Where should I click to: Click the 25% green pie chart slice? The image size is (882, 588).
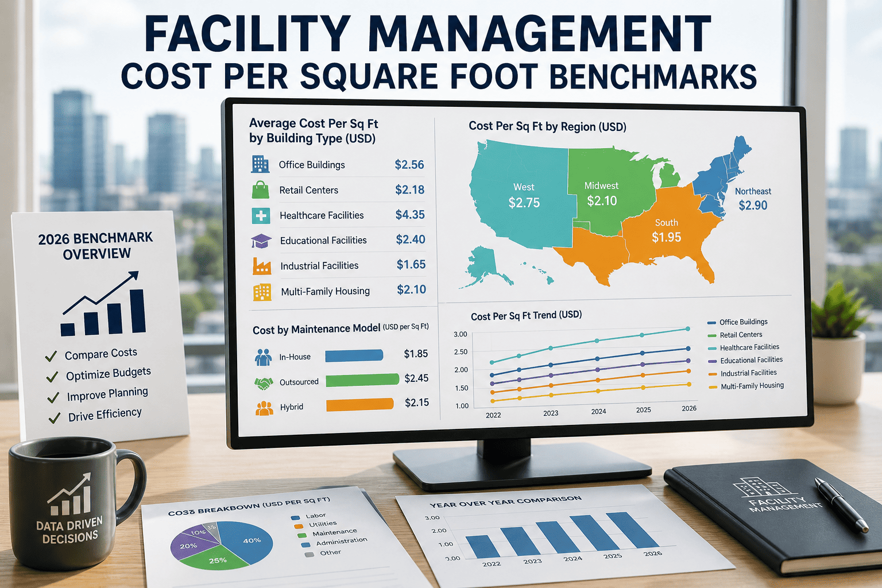215,559
